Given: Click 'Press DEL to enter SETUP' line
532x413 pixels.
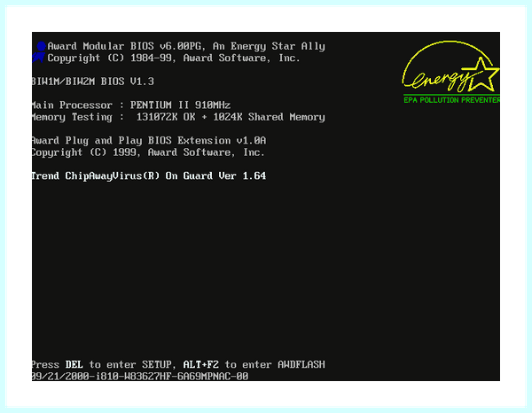Looking at the screenshot, I should point(178,365).
